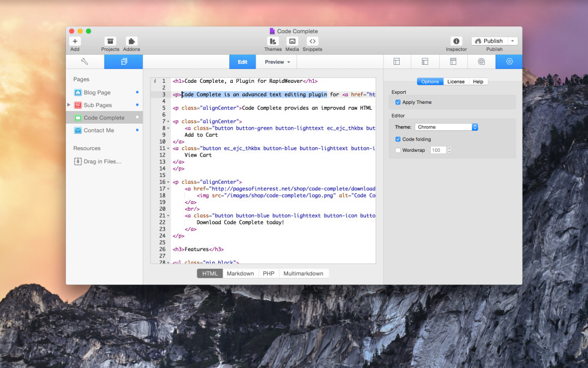Click the Code Complete title document icon

click(x=272, y=31)
